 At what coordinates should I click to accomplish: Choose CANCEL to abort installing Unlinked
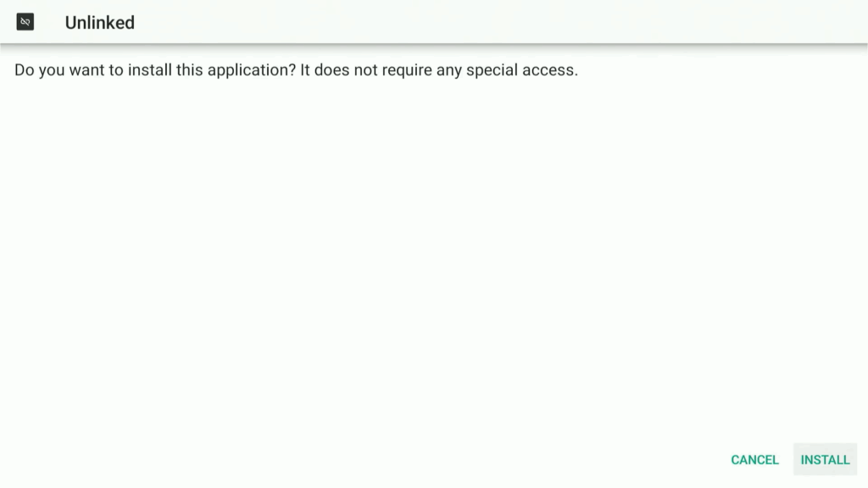754,459
